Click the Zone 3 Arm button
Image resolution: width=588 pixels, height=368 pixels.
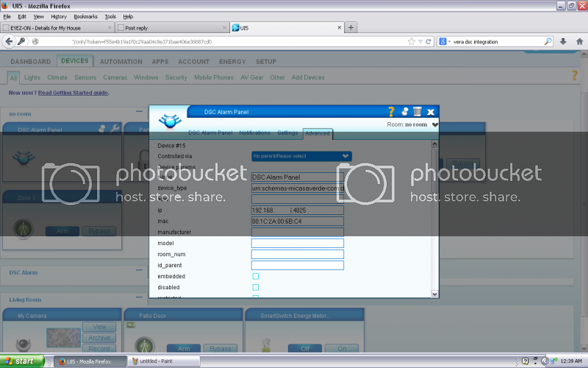62,231
